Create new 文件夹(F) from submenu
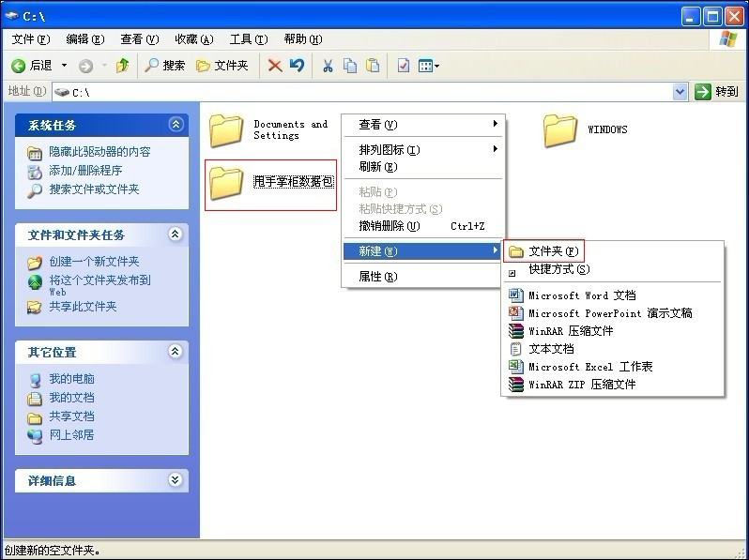The width and height of the screenshot is (749, 560). tap(543, 251)
